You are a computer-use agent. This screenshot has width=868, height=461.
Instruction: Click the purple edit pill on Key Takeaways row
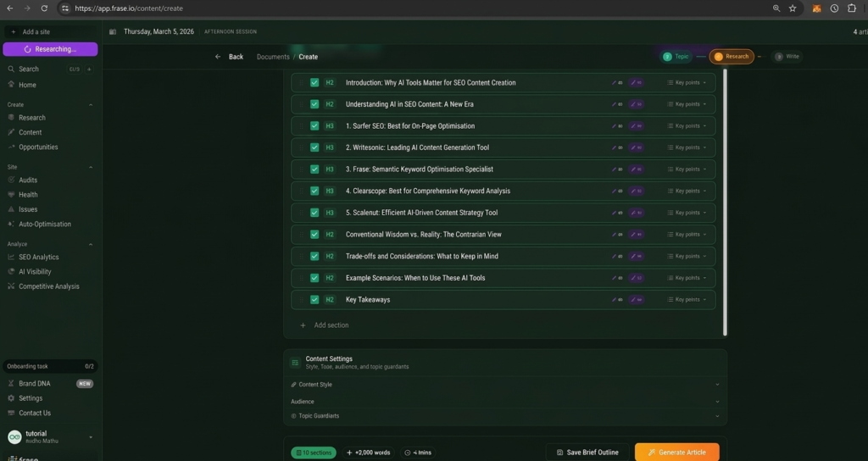pyautogui.click(x=636, y=300)
